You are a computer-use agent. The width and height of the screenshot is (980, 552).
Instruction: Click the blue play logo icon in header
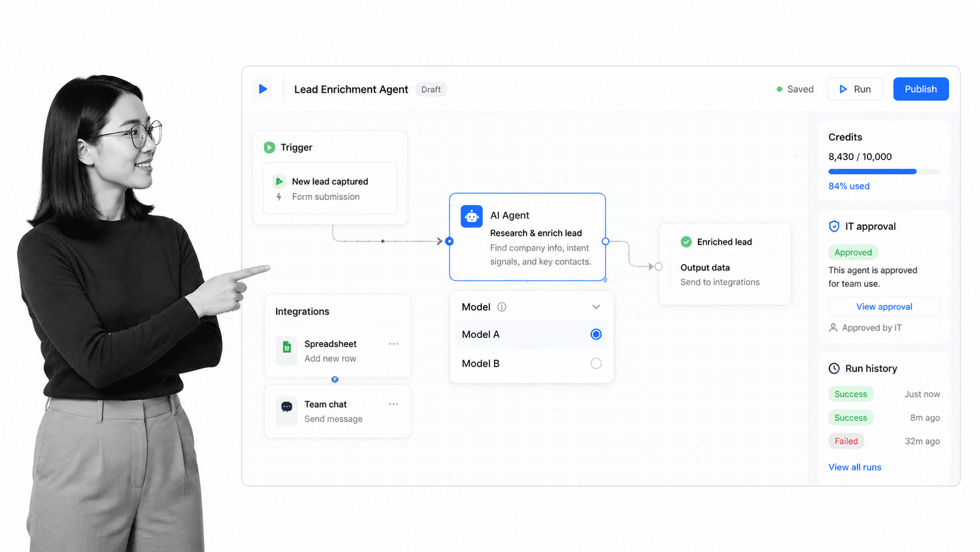(263, 89)
